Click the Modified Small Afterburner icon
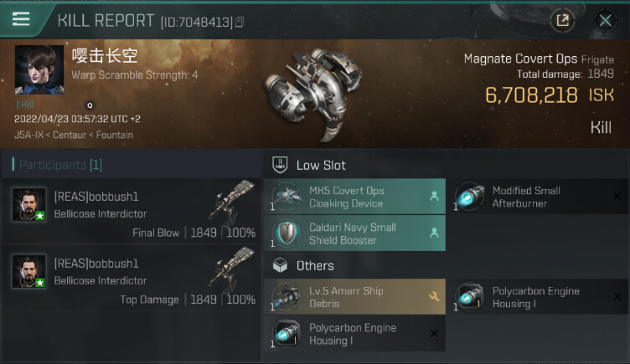Image resolution: width=630 pixels, height=364 pixels. click(470, 197)
